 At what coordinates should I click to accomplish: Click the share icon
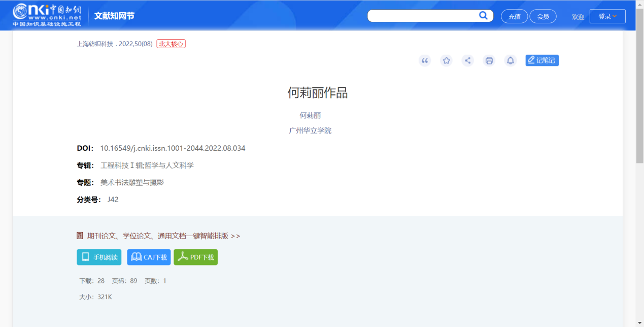click(x=468, y=61)
